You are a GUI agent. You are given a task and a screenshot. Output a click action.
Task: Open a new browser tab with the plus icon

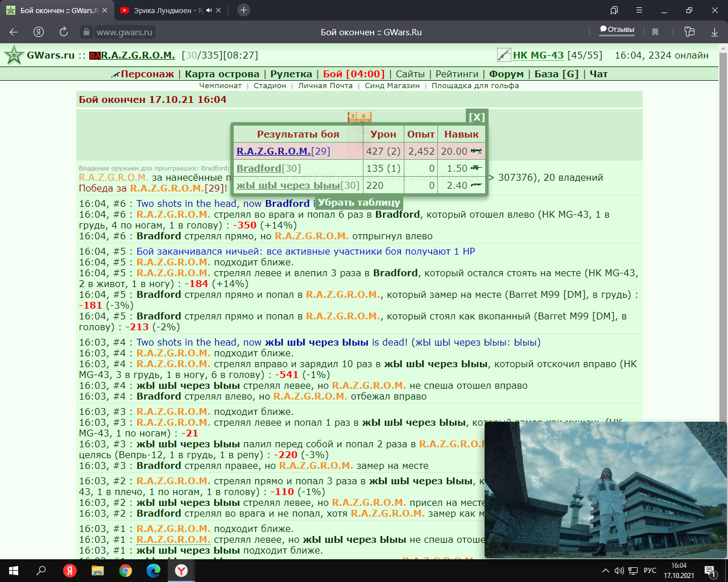click(x=243, y=10)
